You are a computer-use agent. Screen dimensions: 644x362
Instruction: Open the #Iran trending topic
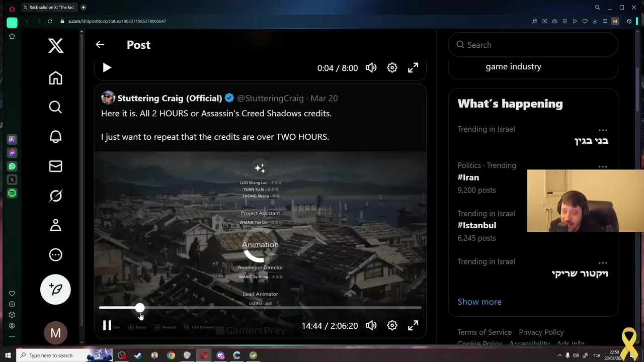pos(468,177)
